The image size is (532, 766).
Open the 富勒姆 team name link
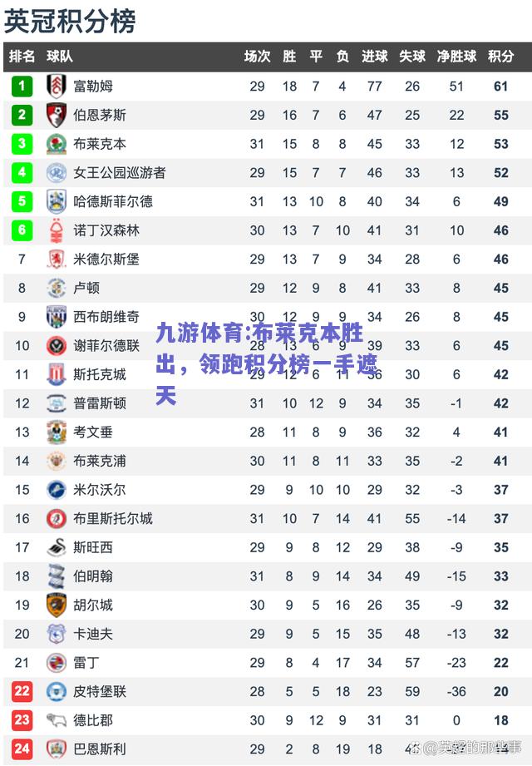click(x=93, y=86)
